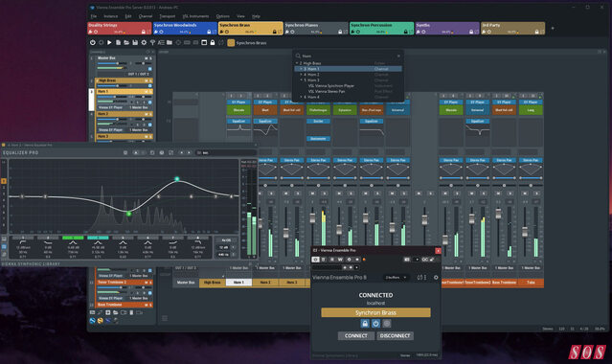Click the open folder icon in toolbar
This screenshot has height=364, width=612.
point(126,42)
